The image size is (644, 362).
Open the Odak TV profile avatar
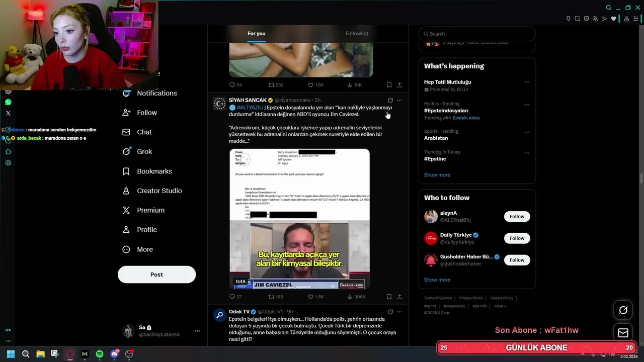pos(219,315)
